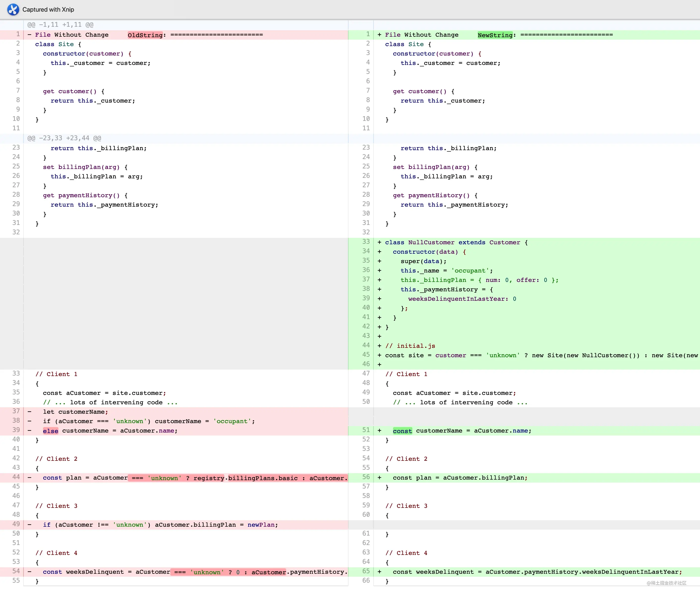Select the highlighted 'NewString' label on right

[495, 35]
